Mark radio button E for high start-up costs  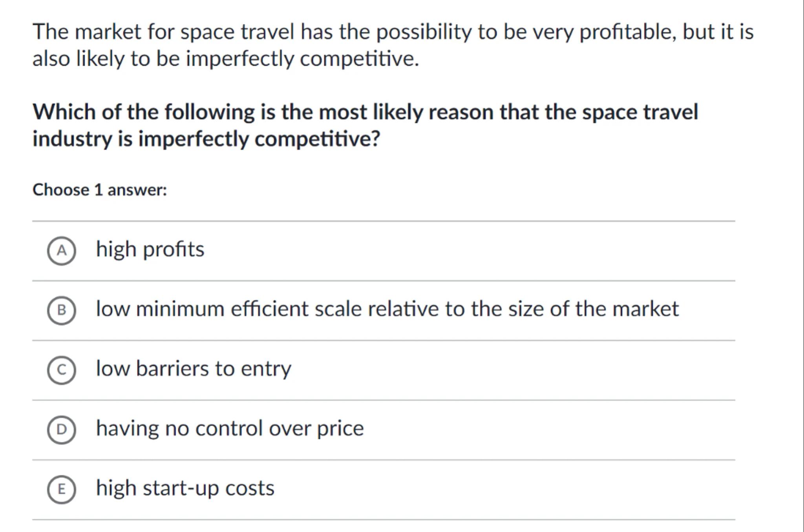(61, 489)
